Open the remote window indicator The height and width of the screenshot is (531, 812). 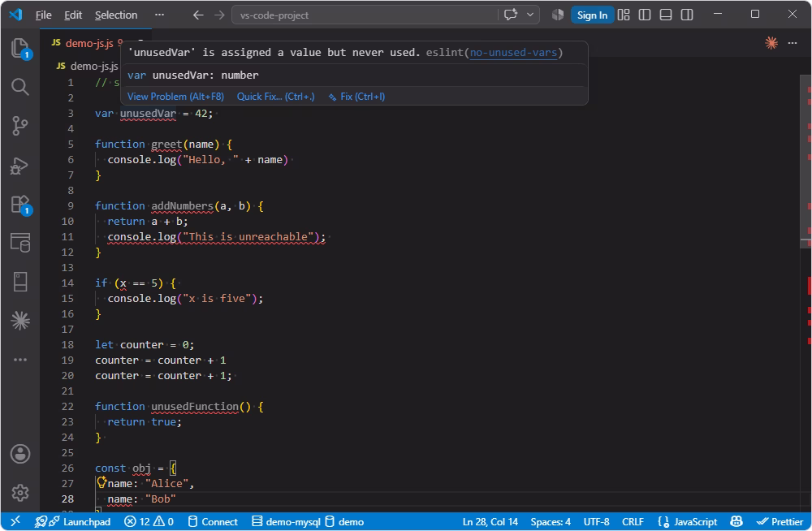(15, 522)
